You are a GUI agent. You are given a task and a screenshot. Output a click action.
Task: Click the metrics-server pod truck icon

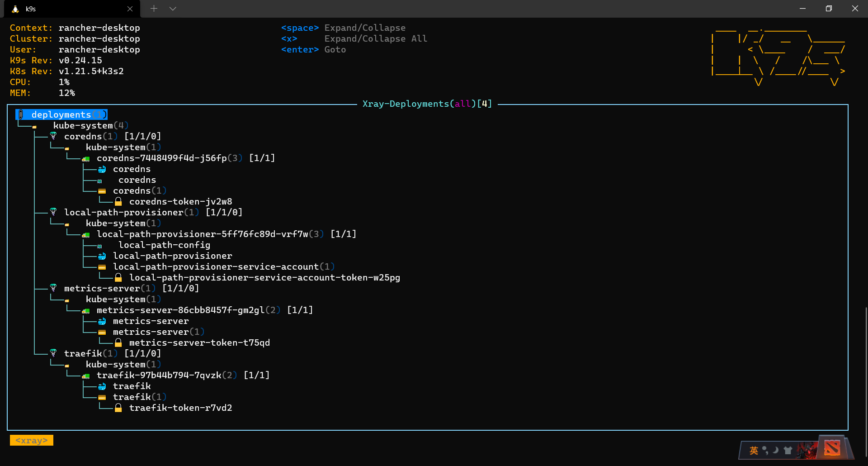tap(86, 311)
